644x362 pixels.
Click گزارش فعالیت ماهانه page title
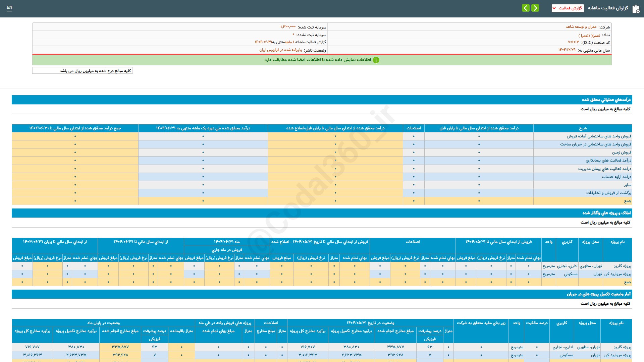pos(607,8)
